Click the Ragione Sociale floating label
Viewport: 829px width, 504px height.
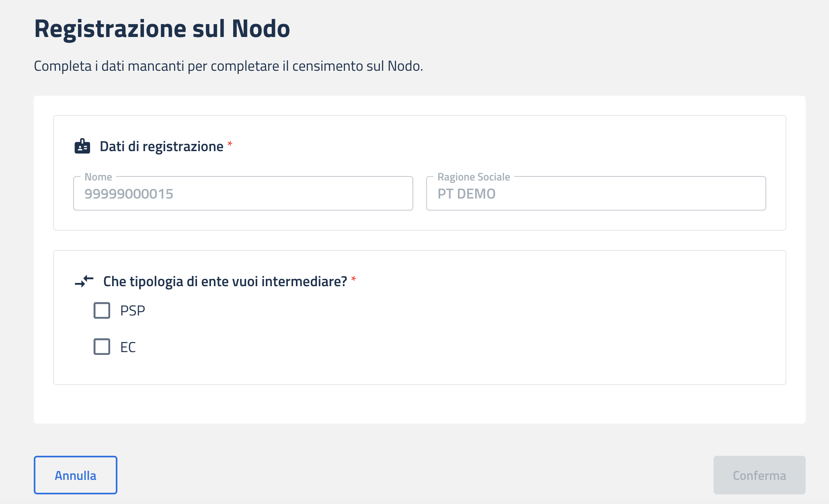[474, 177]
